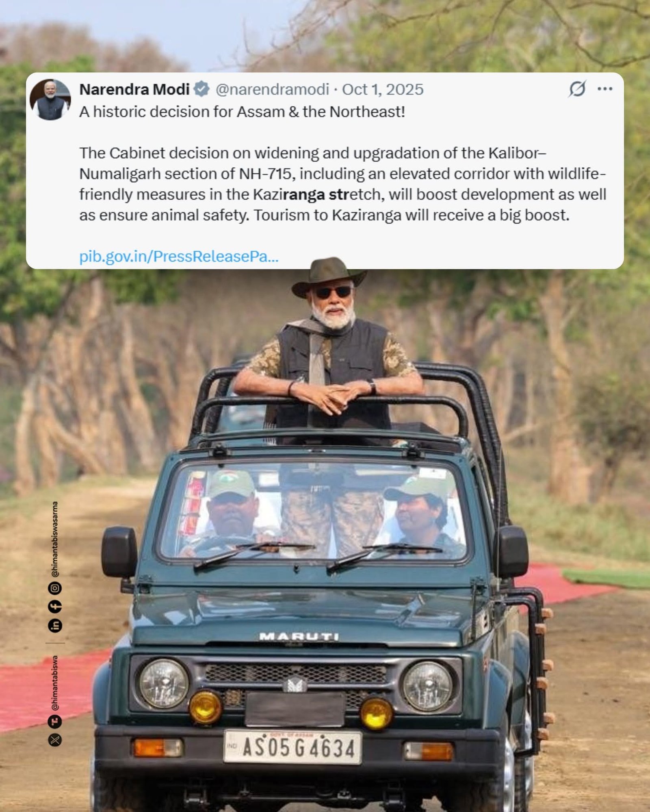This screenshot has width=650, height=812.
Task: Click the Suzuki emblem on the grille
Action: (295, 684)
